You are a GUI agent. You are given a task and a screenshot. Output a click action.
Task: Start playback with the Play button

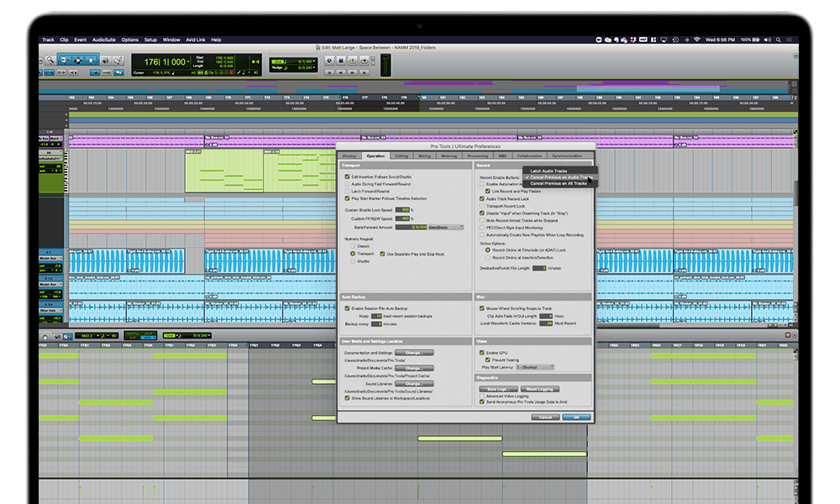coord(353,60)
